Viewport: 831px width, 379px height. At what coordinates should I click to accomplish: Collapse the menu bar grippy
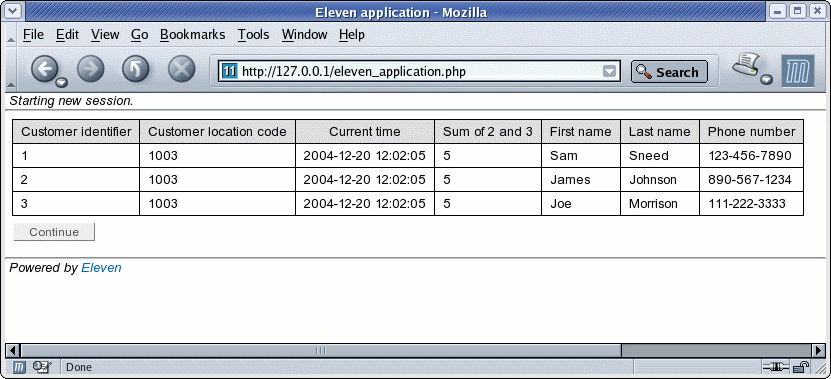(11, 35)
